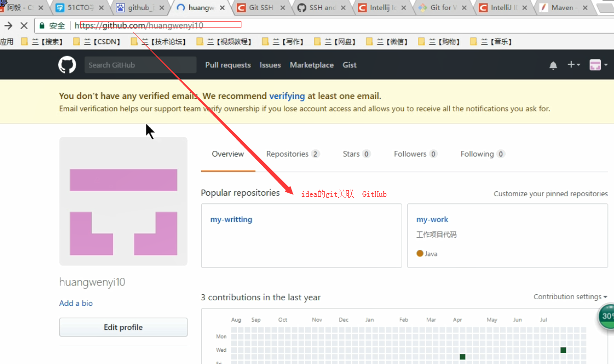Switch to the Followers tab
This screenshot has width=614, height=364.
point(416,154)
